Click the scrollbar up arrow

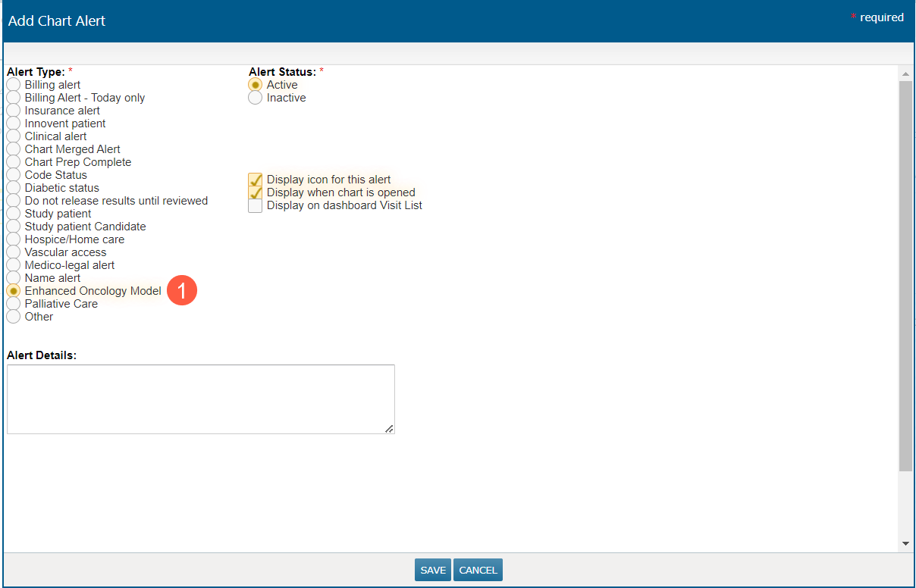tap(905, 73)
